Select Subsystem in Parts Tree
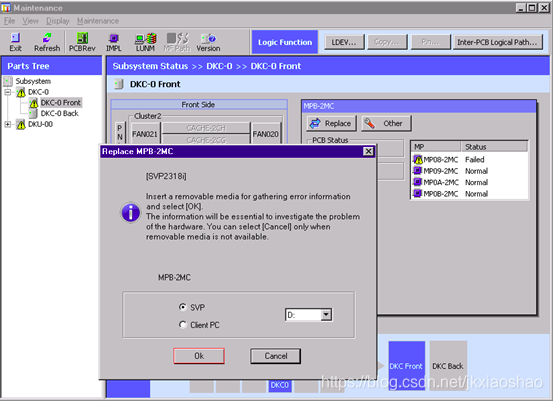Image resolution: width=553 pixels, height=401 pixels. click(x=33, y=81)
